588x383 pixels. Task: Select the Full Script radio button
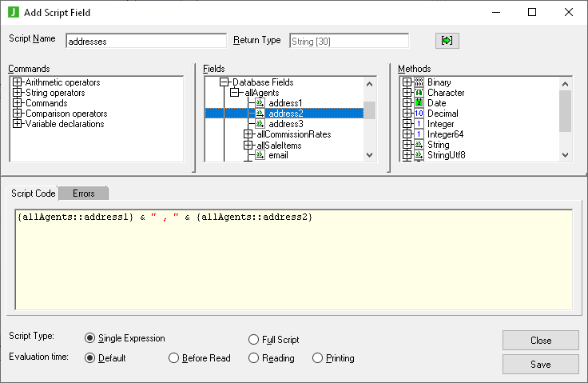pyautogui.click(x=254, y=340)
